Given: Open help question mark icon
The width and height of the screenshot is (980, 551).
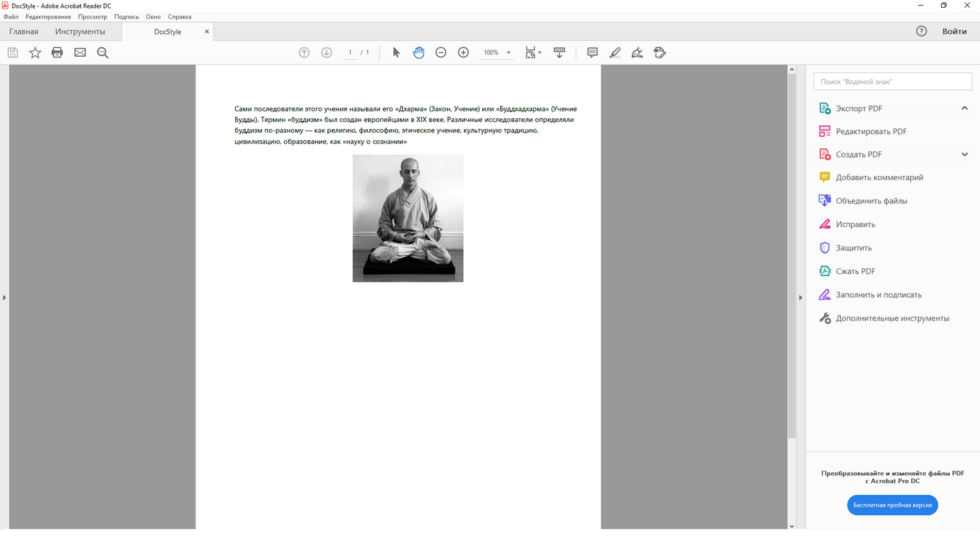Looking at the screenshot, I should (x=921, y=31).
